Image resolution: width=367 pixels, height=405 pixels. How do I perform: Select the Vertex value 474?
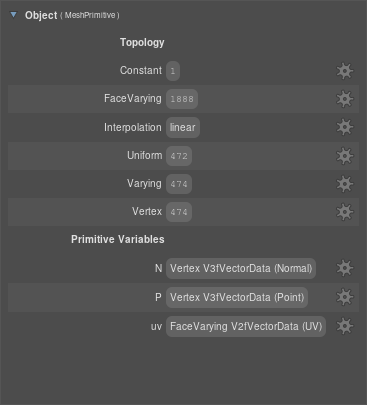tap(179, 212)
